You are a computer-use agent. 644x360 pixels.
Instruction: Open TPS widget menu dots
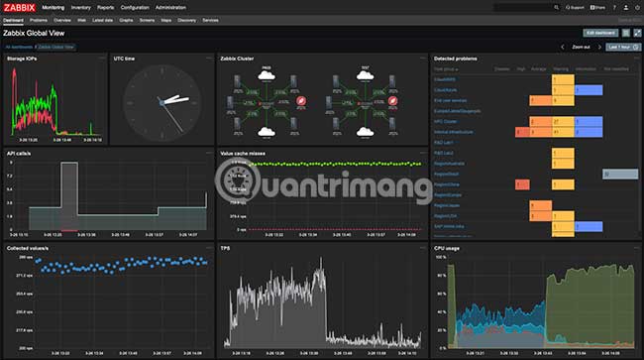pyautogui.click(x=423, y=248)
